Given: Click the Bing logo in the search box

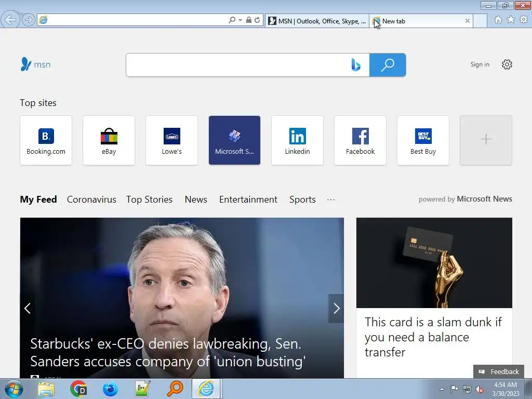Looking at the screenshot, I should pos(355,65).
